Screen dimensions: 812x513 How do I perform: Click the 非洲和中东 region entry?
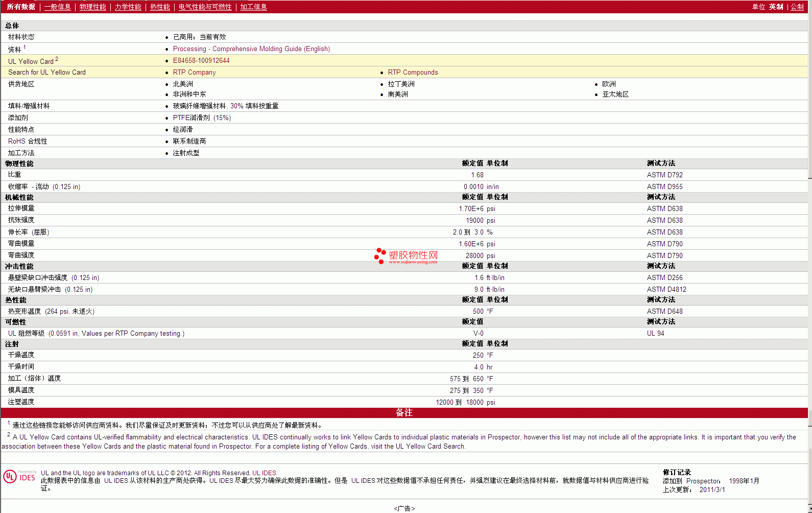pos(189,94)
